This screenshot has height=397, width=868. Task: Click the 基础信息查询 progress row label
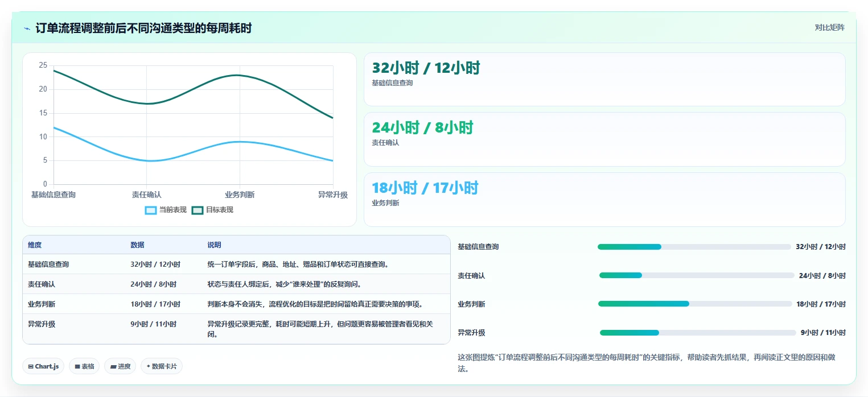pyautogui.click(x=478, y=247)
